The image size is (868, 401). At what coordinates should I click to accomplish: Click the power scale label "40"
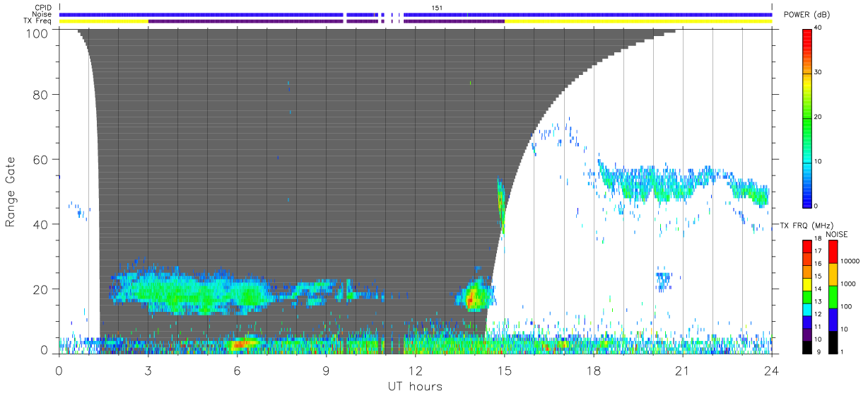pos(819,28)
